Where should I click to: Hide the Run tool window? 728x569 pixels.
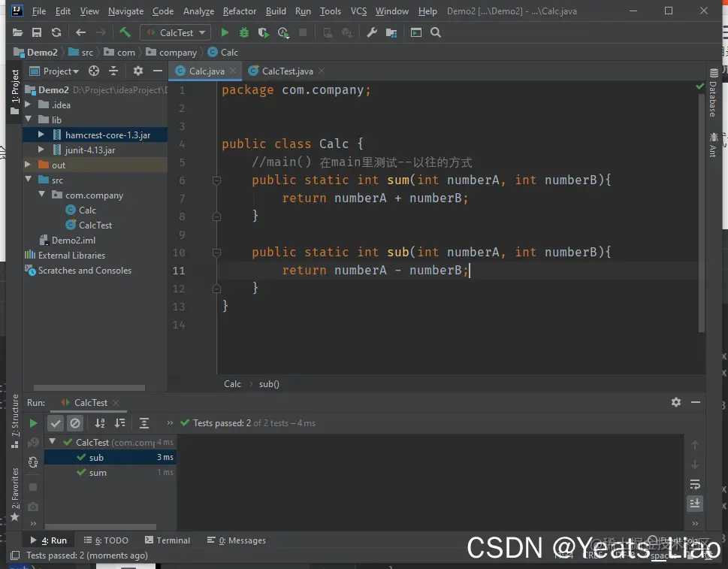point(696,402)
